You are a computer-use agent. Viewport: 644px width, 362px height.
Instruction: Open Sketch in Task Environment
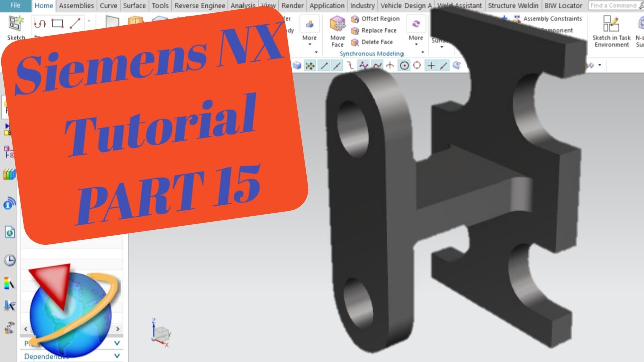coord(611,31)
